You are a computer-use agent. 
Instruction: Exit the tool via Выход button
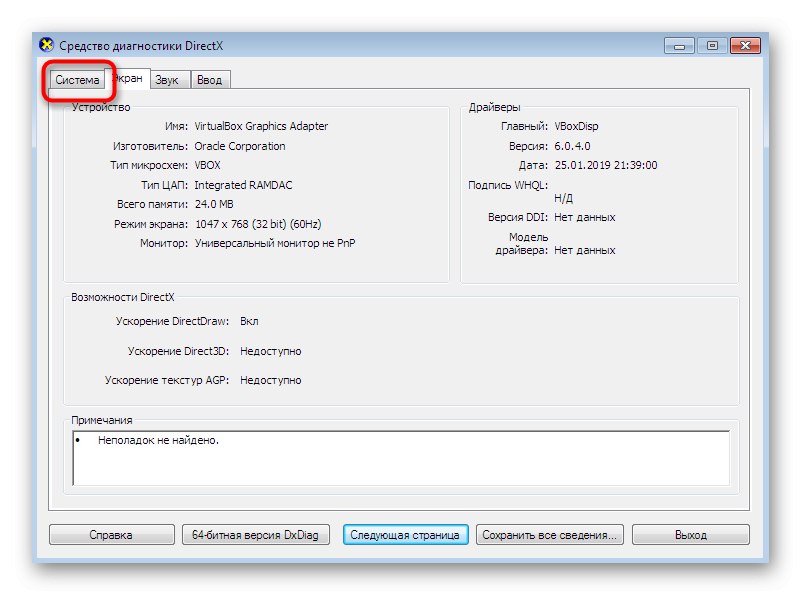(x=690, y=534)
